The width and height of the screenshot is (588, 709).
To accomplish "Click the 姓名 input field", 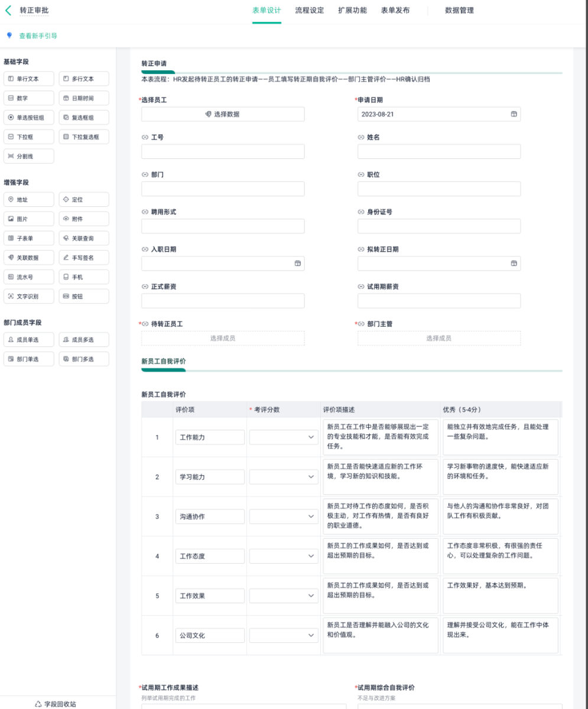I will [439, 151].
